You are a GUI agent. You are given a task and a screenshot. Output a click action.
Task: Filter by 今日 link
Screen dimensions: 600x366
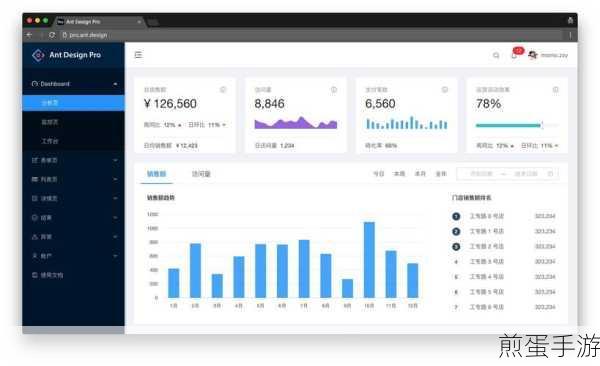pos(378,174)
